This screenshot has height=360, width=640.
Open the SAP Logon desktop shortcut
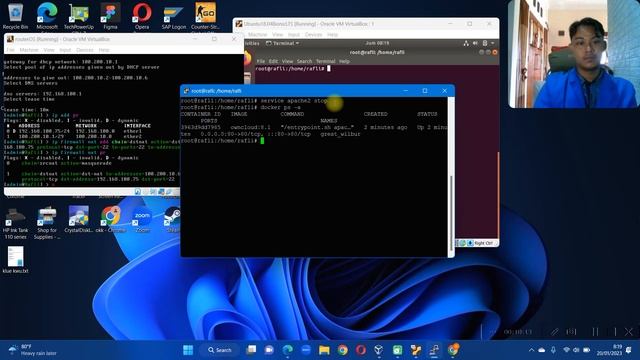click(x=173, y=16)
